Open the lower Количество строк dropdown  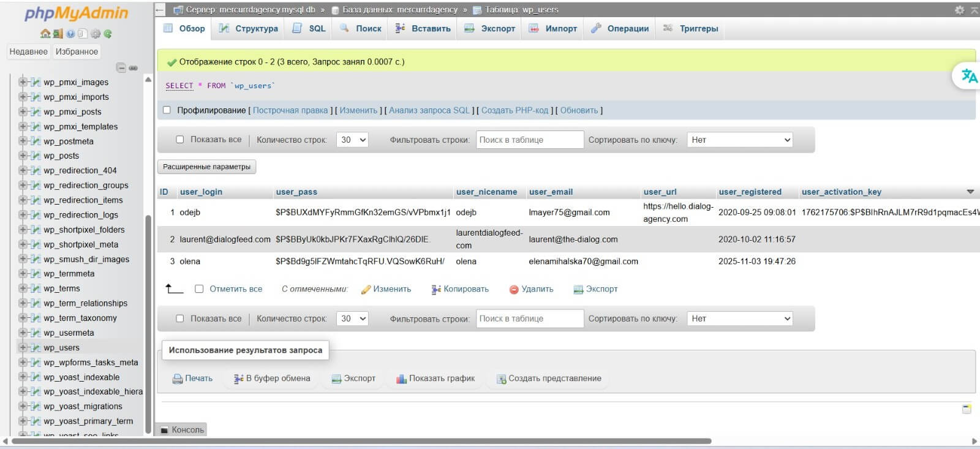352,319
